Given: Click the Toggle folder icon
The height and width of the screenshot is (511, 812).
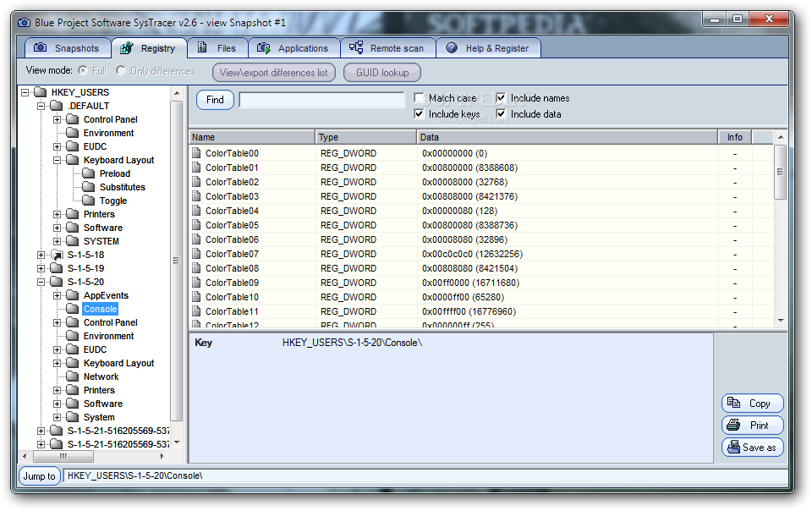Looking at the screenshot, I should (89, 201).
